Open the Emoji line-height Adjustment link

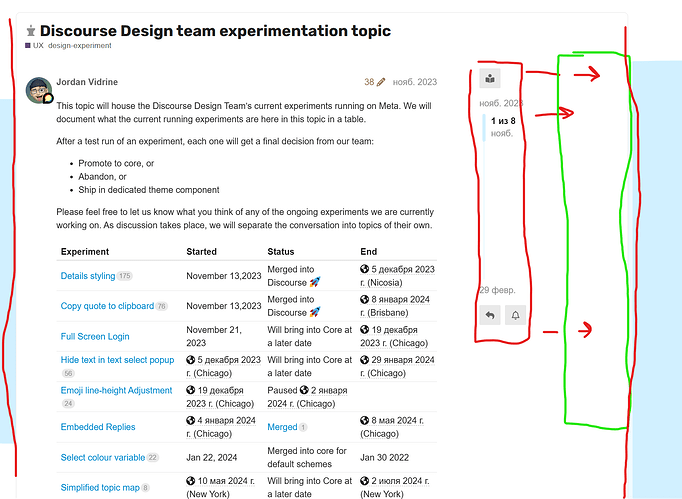tap(116, 390)
